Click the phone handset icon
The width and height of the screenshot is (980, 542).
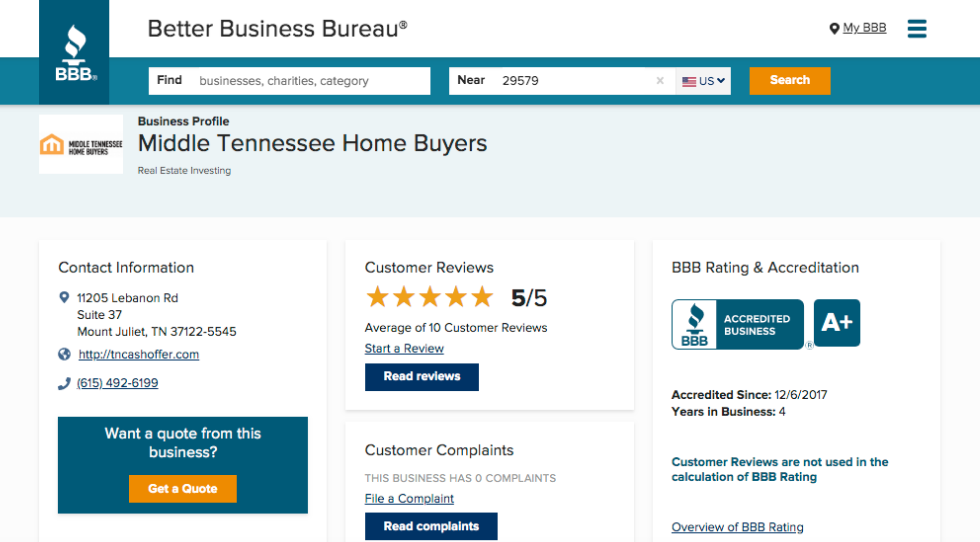click(x=64, y=383)
